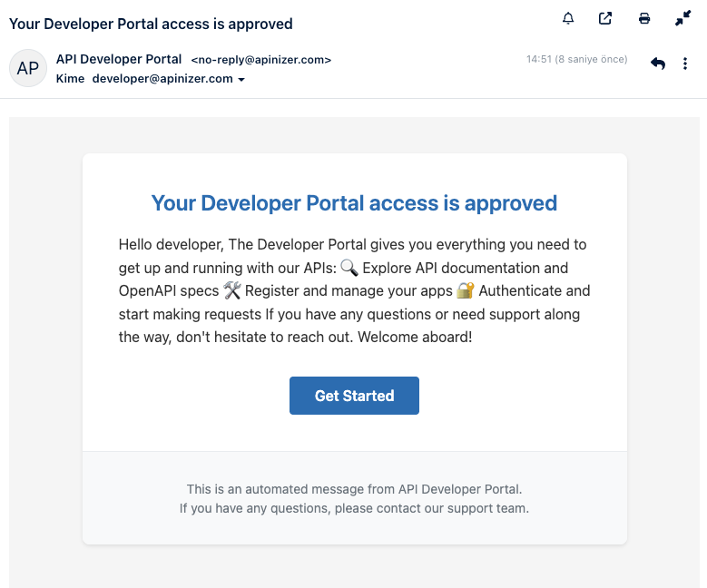Reply to the email using the arrow icon
This screenshot has width=707, height=588.
pyautogui.click(x=658, y=64)
